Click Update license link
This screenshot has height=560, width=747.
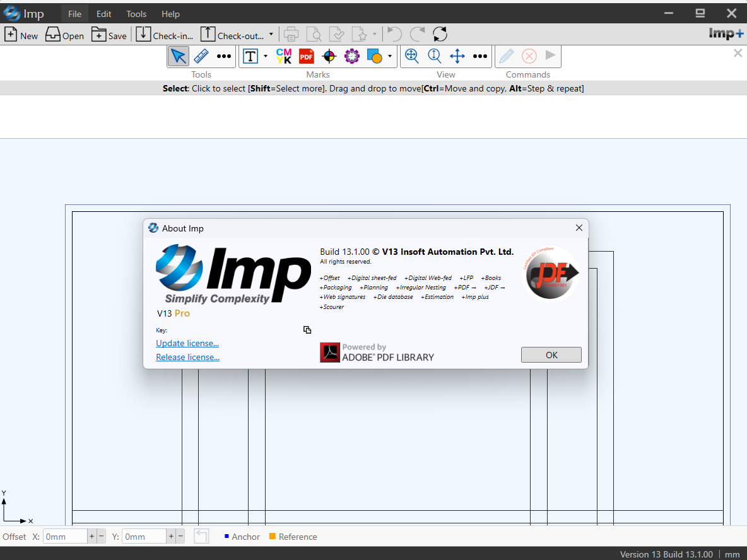point(187,343)
